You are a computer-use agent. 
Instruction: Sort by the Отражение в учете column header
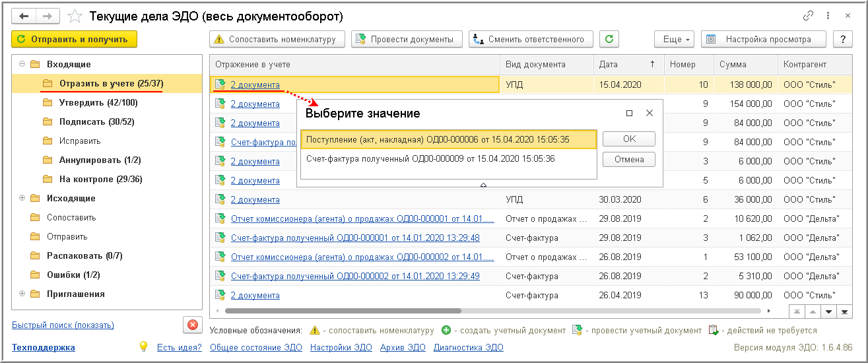point(355,65)
